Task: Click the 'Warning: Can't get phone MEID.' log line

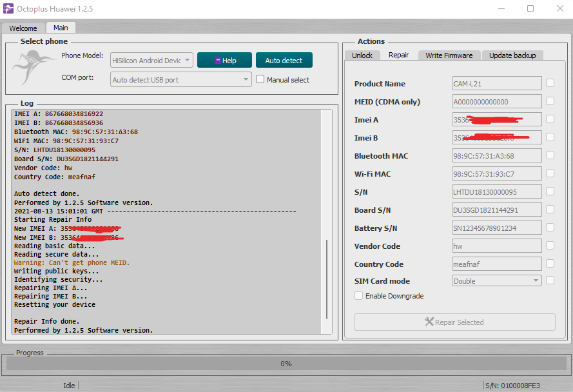Action: coord(72,262)
